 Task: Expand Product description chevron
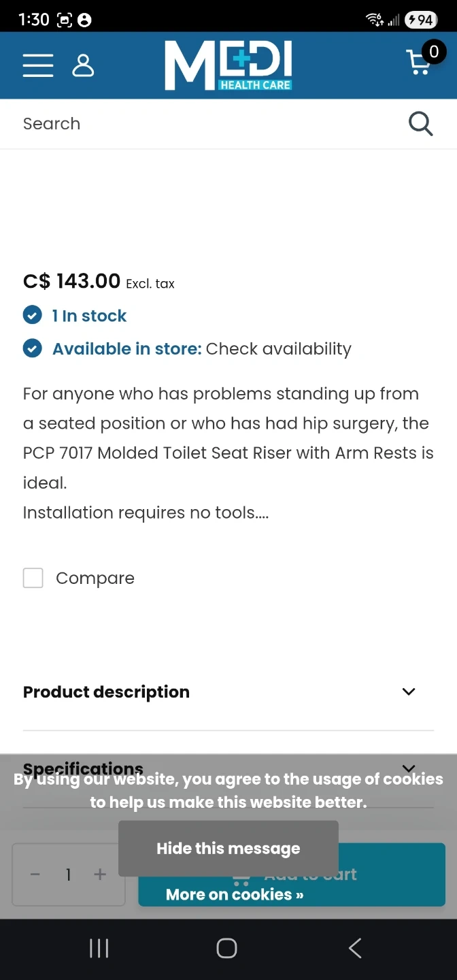tap(409, 691)
